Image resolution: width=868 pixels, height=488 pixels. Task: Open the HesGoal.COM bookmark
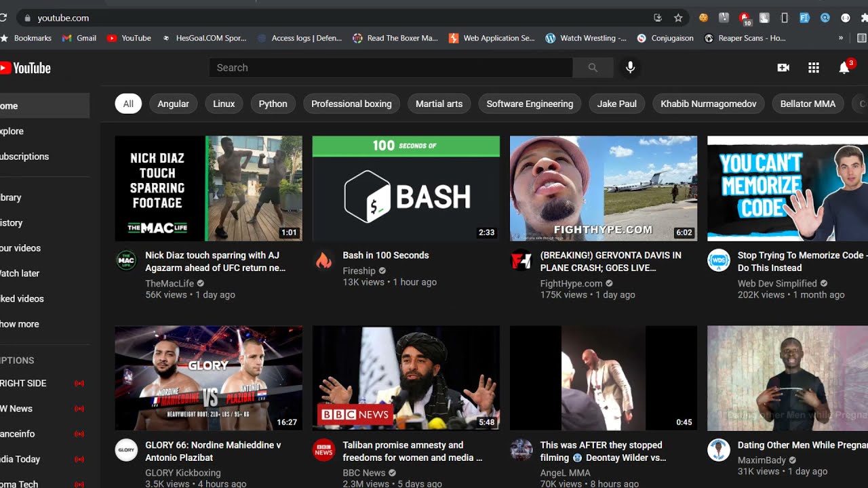(x=204, y=38)
